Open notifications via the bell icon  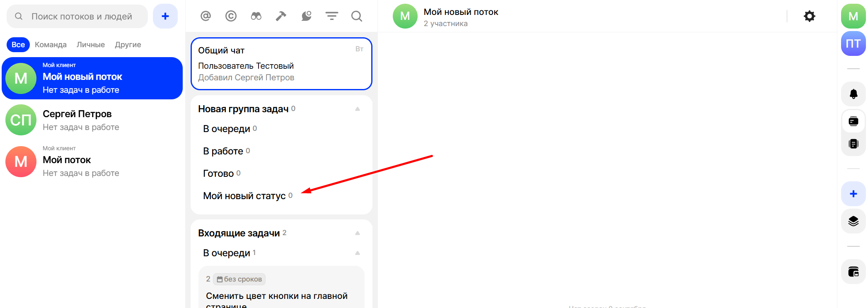[853, 94]
